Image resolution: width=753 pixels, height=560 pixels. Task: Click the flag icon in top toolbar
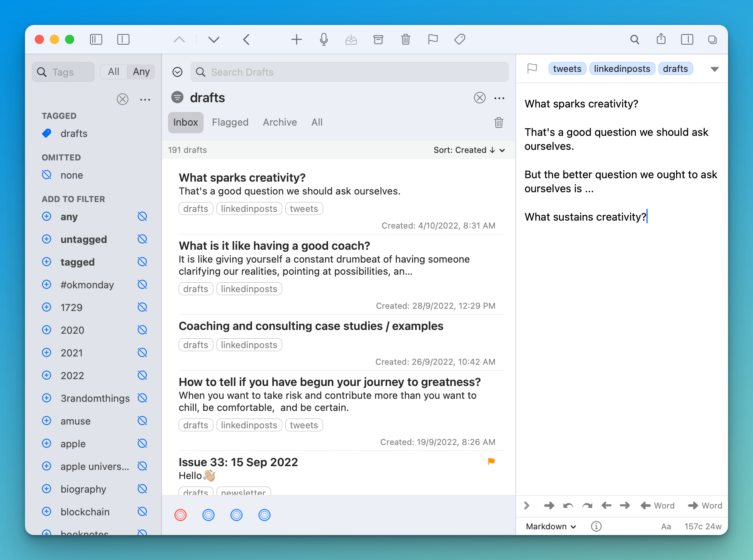(433, 39)
